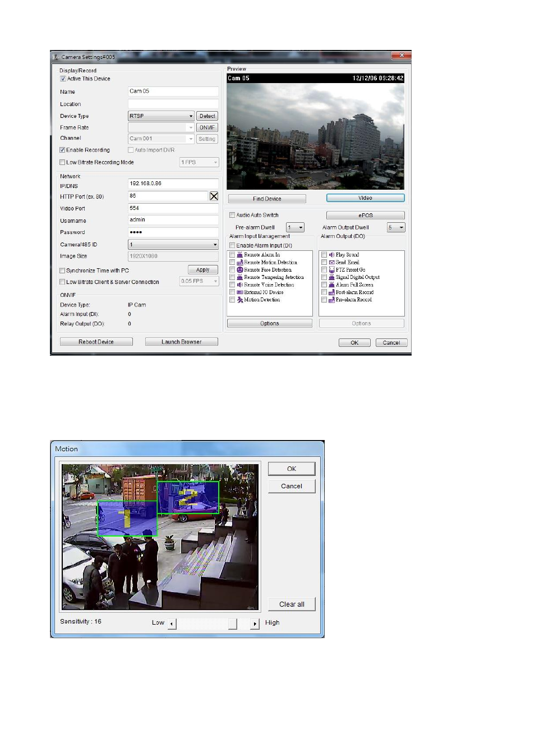Open the ePOS settings button
535x756 pixels.
[366, 216]
